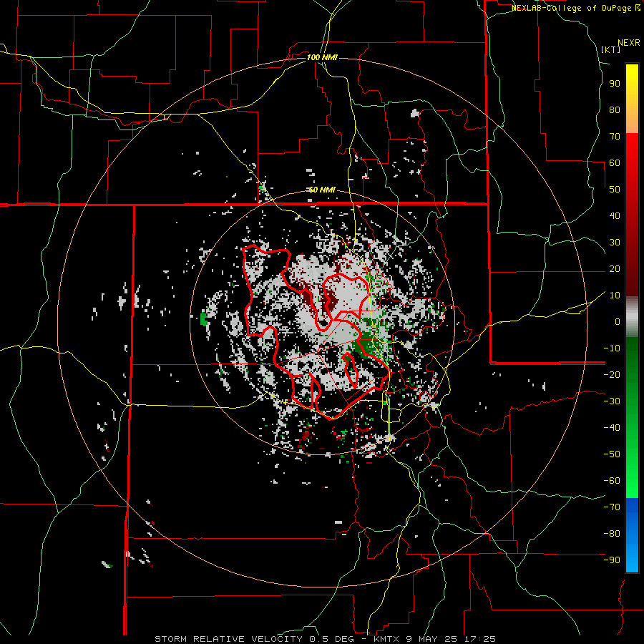Click the 90 value on the velocity scale

click(615, 84)
